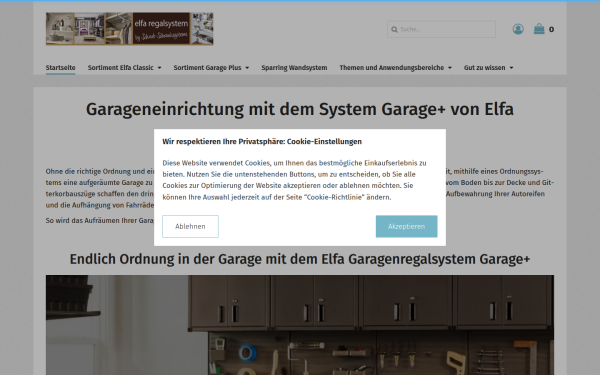
Task: Click the Cookie-Einstellungen dialog title
Action: click(262, 142)
